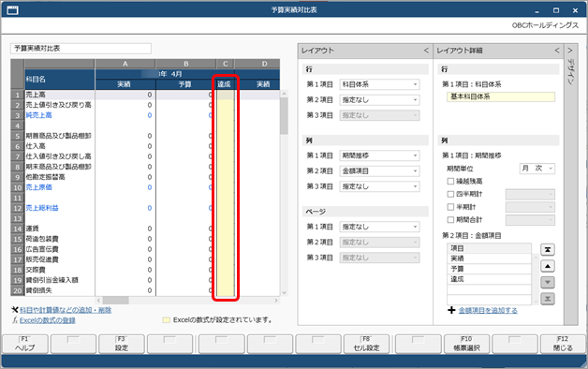
Task: Open the Excelの数式の登録 link
Action: (48, 320)
